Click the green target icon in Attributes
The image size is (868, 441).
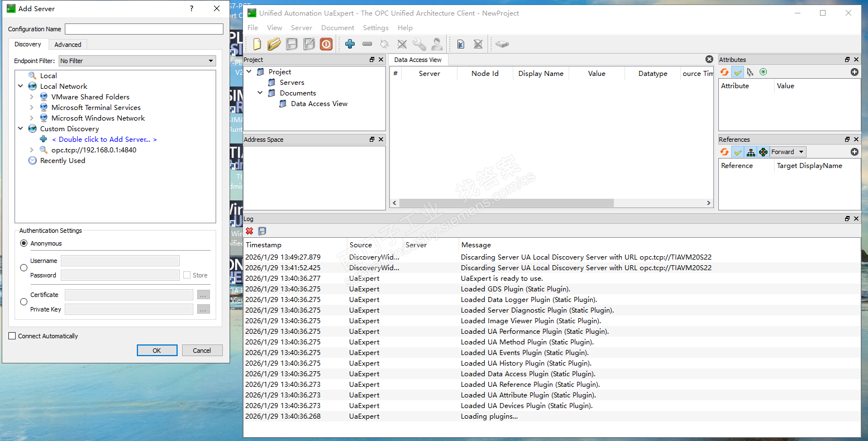click(764, 72)
